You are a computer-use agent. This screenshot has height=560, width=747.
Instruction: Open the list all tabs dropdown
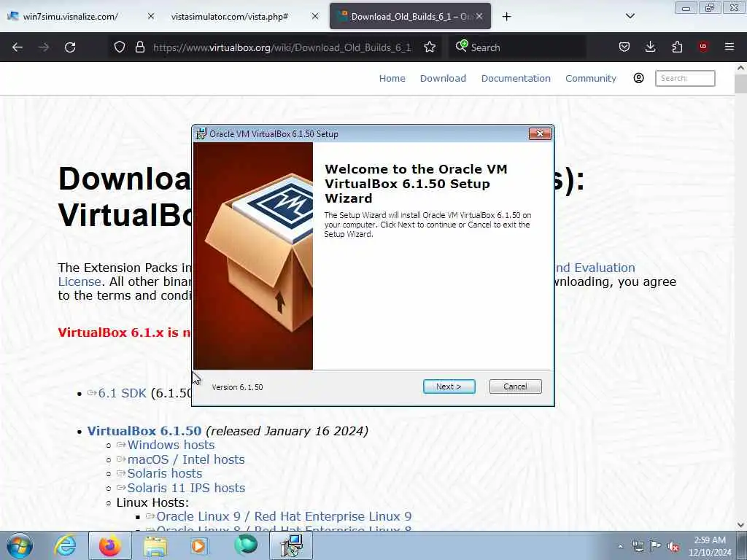click(x=630, y=16)
